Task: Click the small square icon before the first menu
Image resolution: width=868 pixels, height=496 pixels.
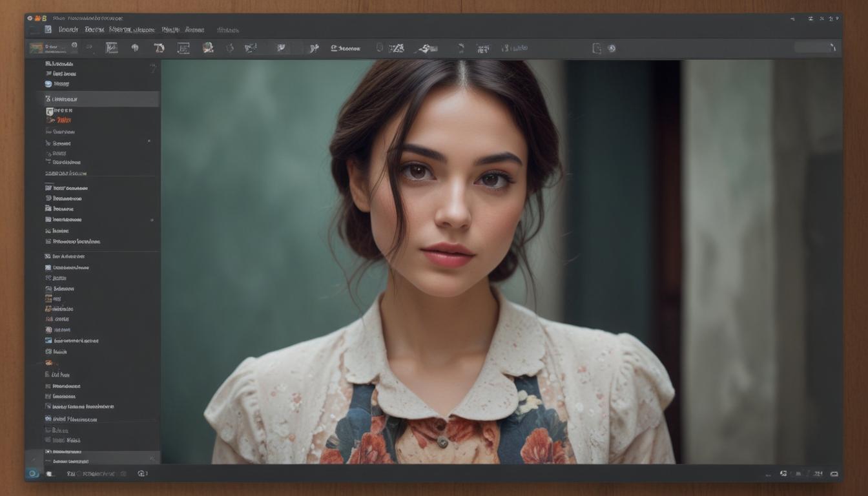Action: [x=47, y=30]
